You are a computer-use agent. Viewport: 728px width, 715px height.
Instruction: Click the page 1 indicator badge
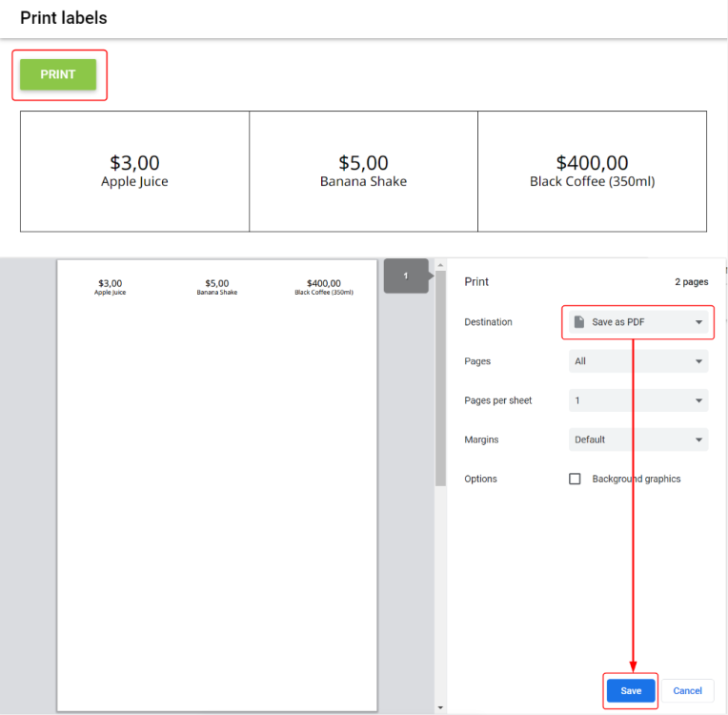[406, 276]
